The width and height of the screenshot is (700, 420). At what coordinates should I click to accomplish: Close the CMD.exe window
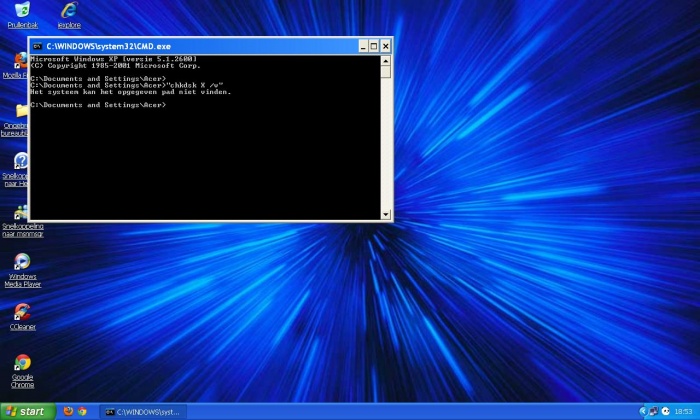point(386,46)
